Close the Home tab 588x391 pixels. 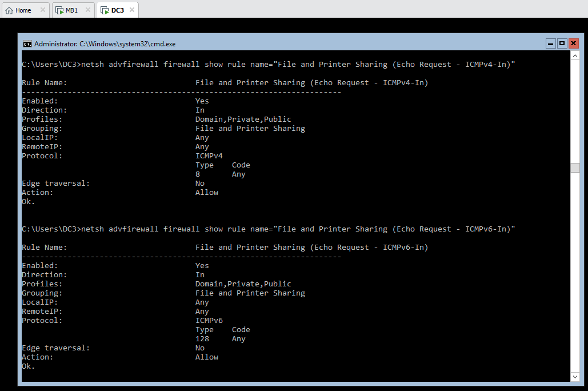coord(43,10)
